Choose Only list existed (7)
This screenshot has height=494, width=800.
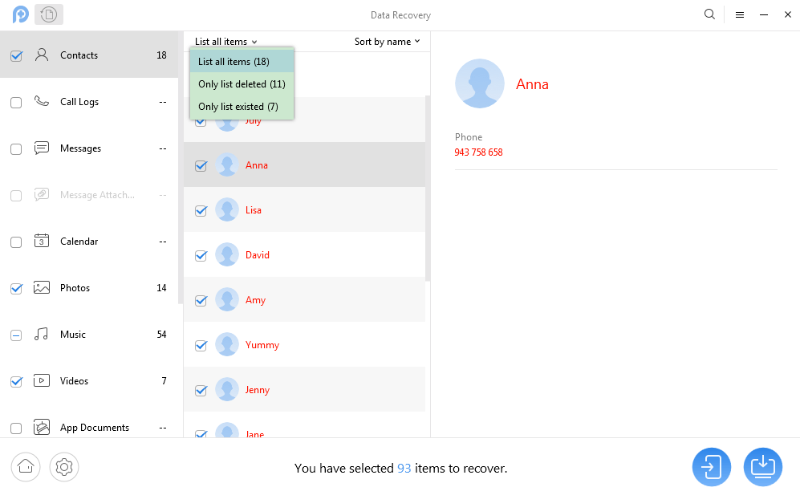(x=242, y=106)
